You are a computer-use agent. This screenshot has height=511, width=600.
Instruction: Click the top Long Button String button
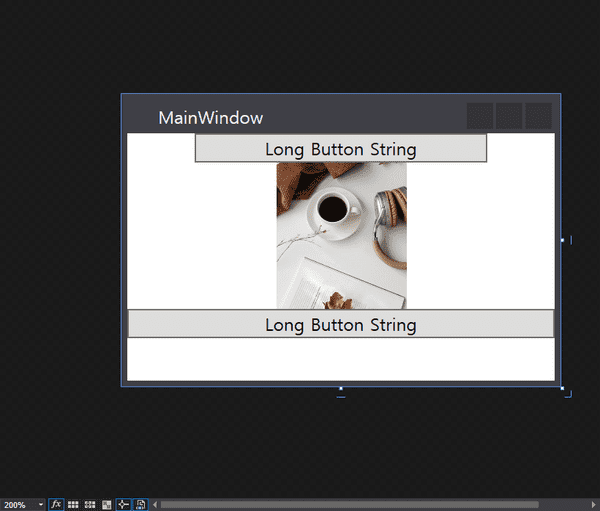(340, 149)
